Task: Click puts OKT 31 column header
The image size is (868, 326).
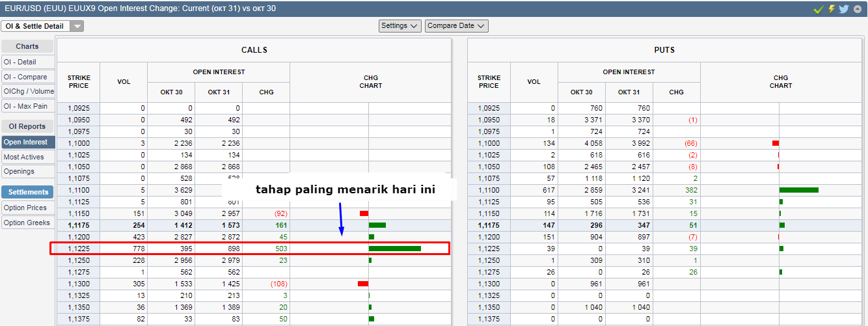Action: (629, 92)
